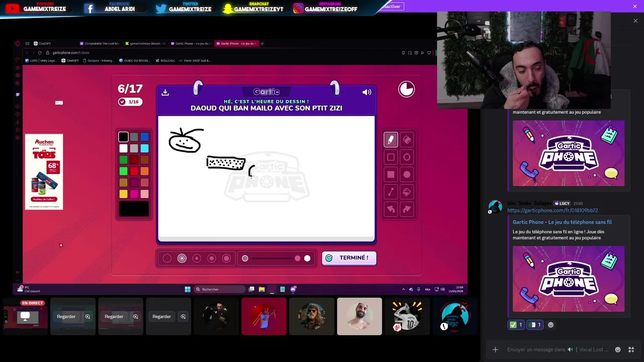The width and height of the screenshot is (644, 362).
Task: Select the black color swatch
Action: click(123, 137)
